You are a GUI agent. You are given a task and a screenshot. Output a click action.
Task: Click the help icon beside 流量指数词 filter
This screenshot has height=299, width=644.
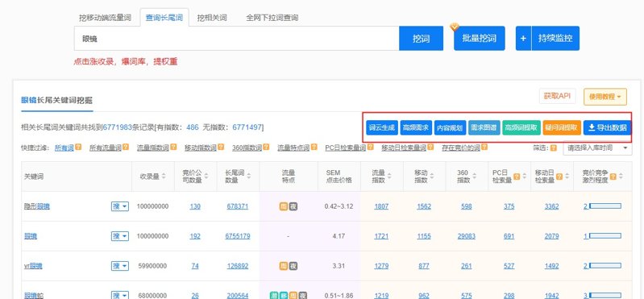coord(173,147)
